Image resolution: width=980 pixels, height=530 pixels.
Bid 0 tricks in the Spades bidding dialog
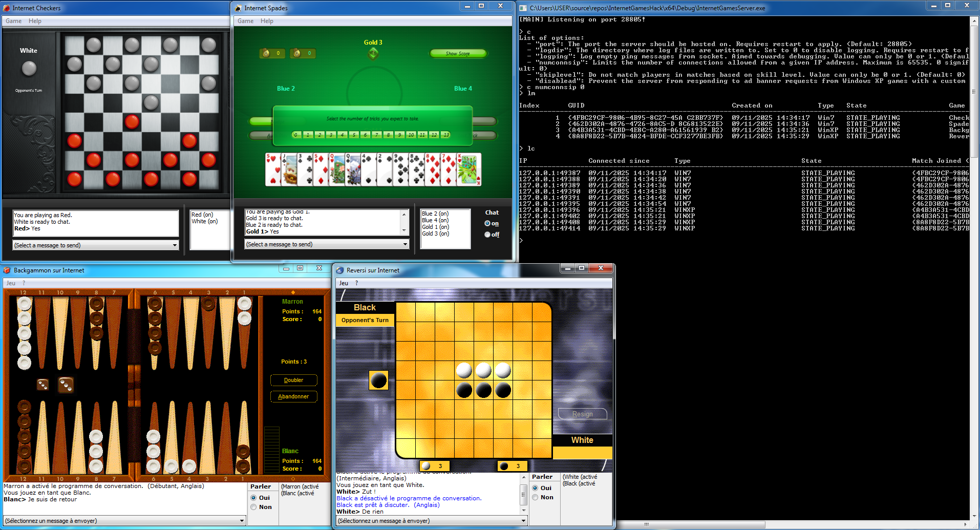pos(295,135)
